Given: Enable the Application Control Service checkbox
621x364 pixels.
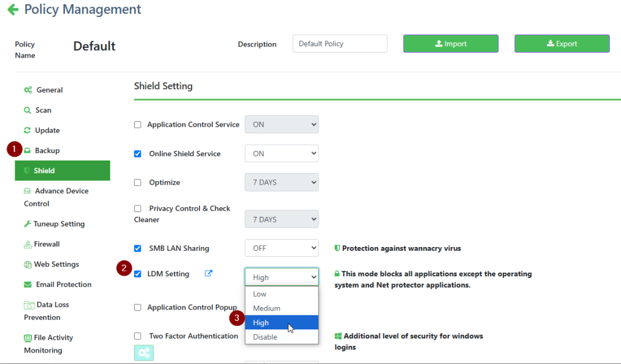Looking at the screenshot, I should [138, 125].
